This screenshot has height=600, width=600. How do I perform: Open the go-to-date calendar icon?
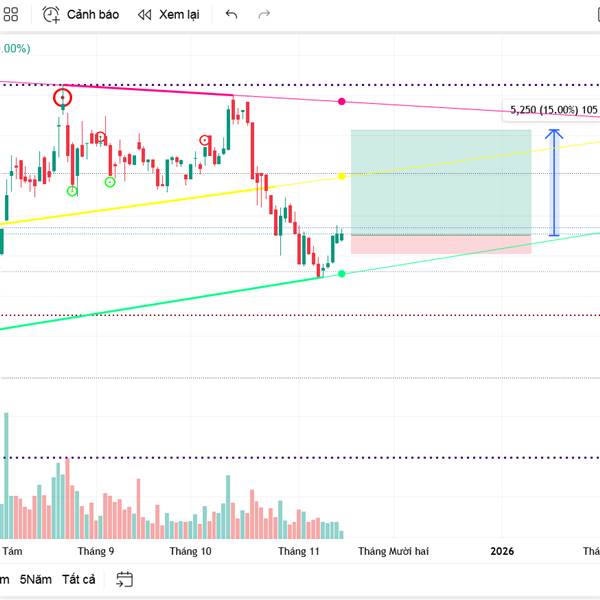(124, 579)
